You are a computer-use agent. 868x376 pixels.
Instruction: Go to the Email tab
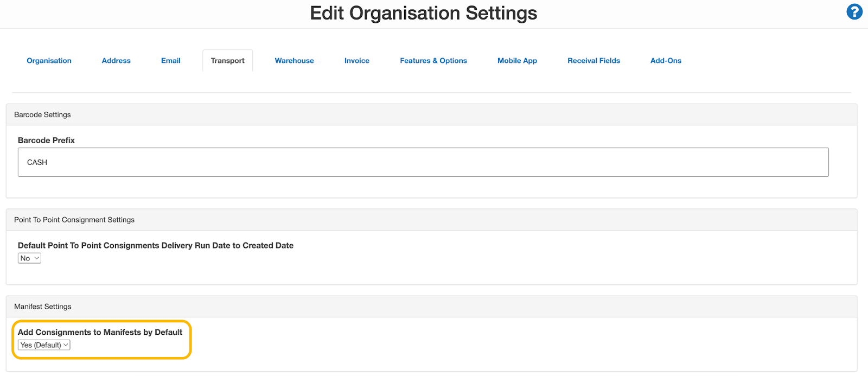pos(170,61)
